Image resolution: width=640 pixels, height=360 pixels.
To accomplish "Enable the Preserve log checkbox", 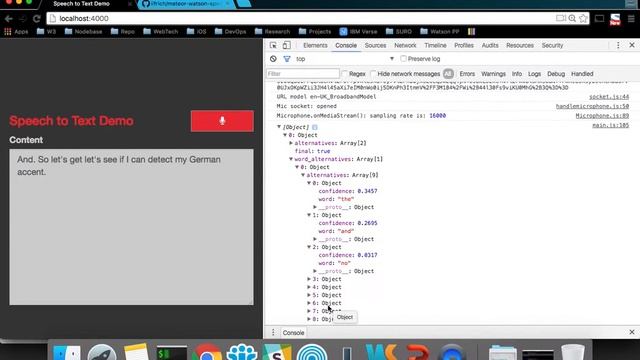I will [403, 59].
